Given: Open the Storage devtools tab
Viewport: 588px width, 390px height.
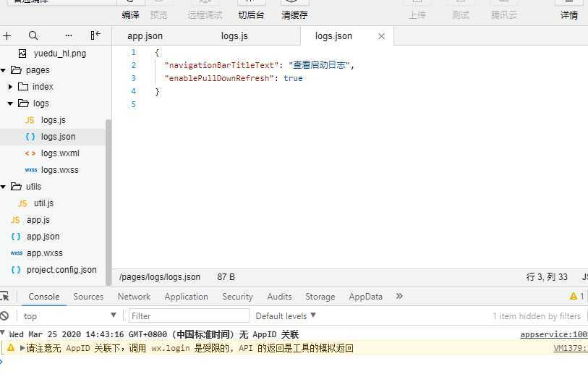Looking at the screenshot, I should [320, 297].
